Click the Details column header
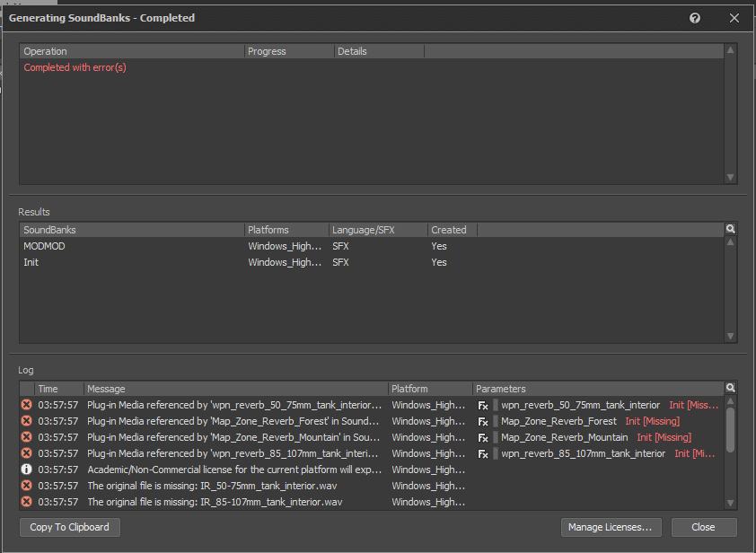 pos(379,51)
